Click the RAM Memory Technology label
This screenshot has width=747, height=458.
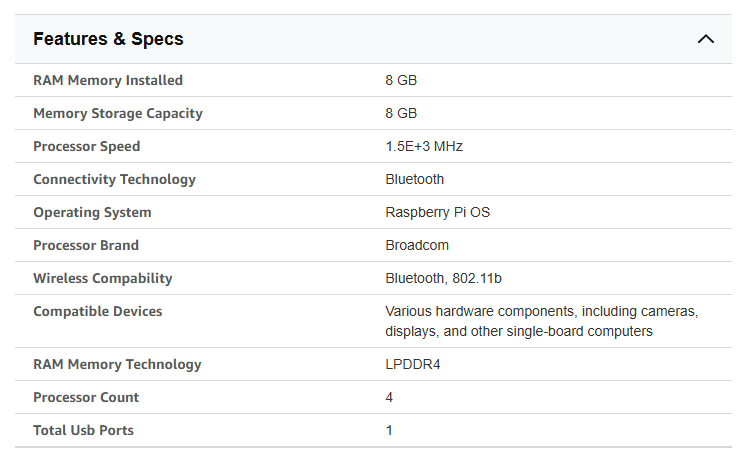coord(117,364)
